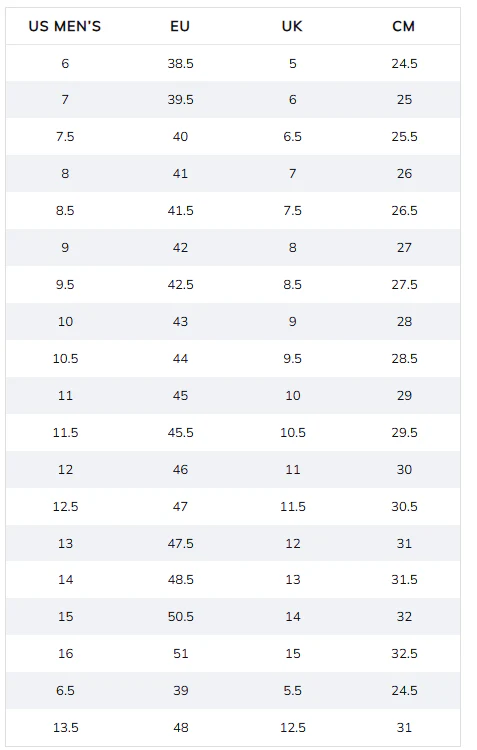The image size is (477, 750).
Task: Click the EU column header
Action: click(180, 26)
